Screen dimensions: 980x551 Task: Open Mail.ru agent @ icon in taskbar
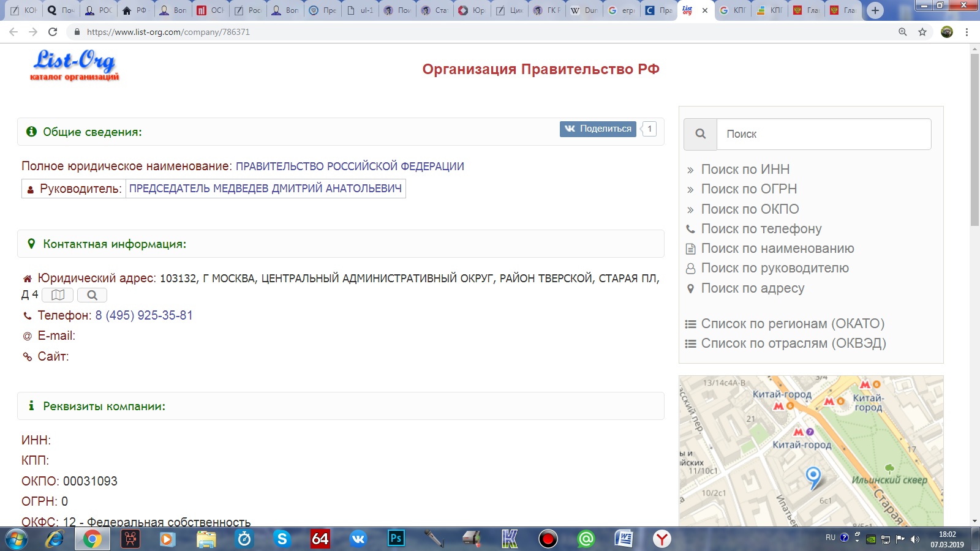[586, 539]
